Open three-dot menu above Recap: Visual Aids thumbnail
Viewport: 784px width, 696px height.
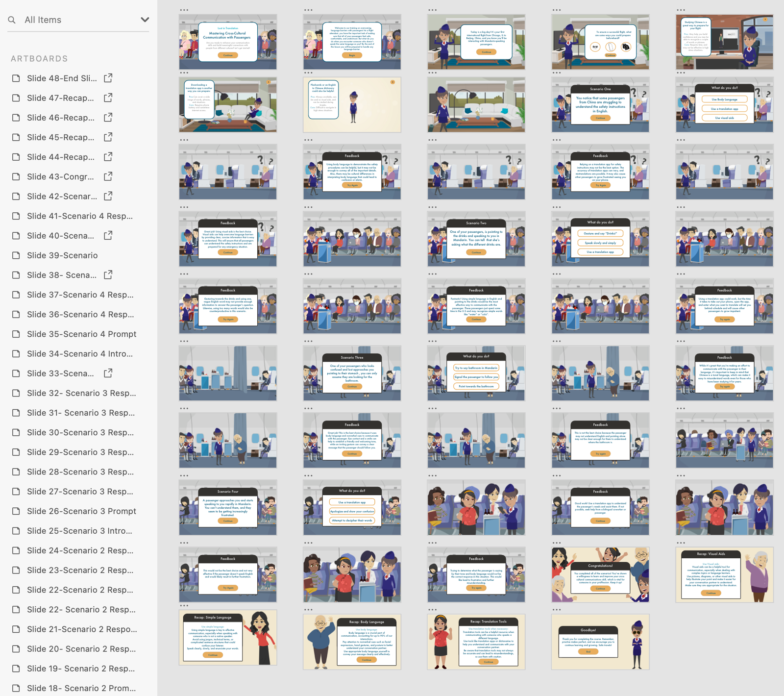[681, 543]
